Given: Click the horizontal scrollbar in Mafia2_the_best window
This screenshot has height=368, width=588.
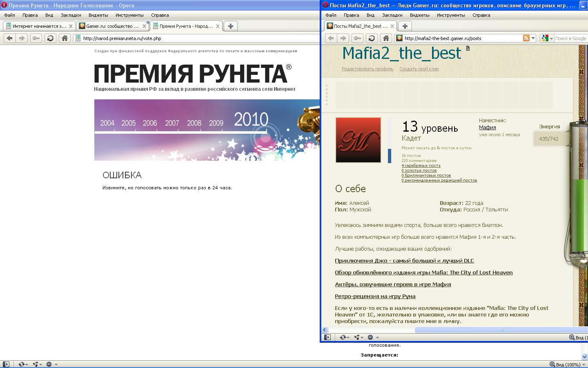Looking at the screenshot, I should [x=501, y=330].
